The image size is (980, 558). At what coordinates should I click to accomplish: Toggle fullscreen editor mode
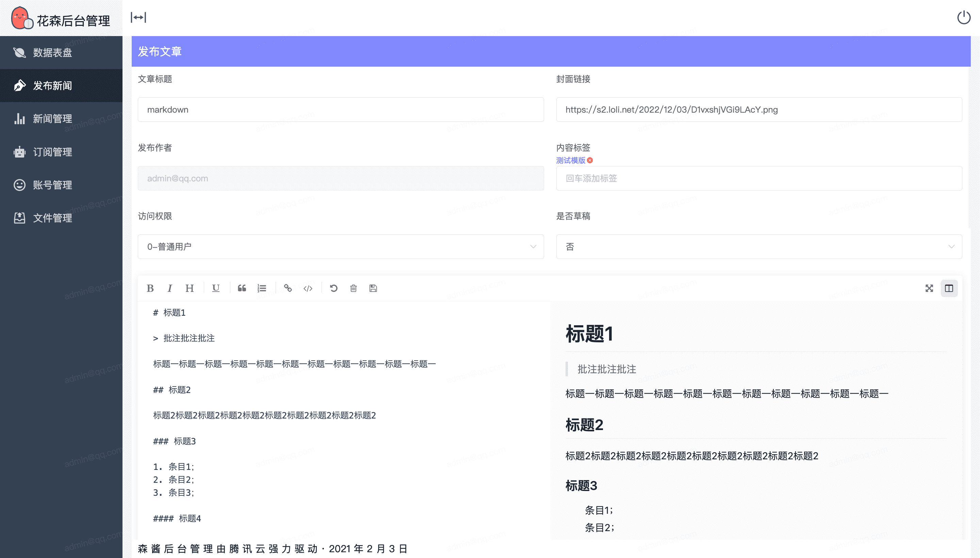(929, 288)
